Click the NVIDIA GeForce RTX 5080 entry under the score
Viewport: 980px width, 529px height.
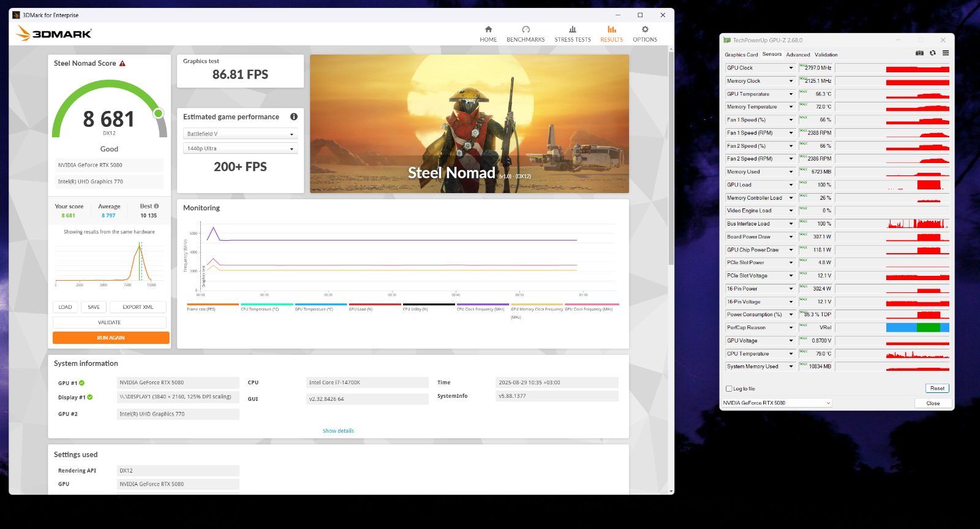click(110, 165)
